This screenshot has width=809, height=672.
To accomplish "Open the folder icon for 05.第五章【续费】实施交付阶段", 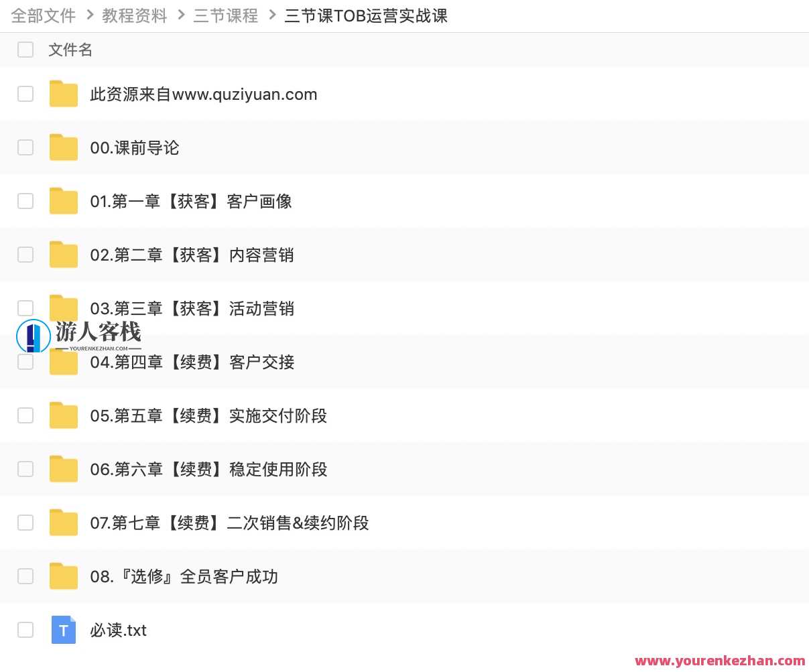I will point(63,415).
